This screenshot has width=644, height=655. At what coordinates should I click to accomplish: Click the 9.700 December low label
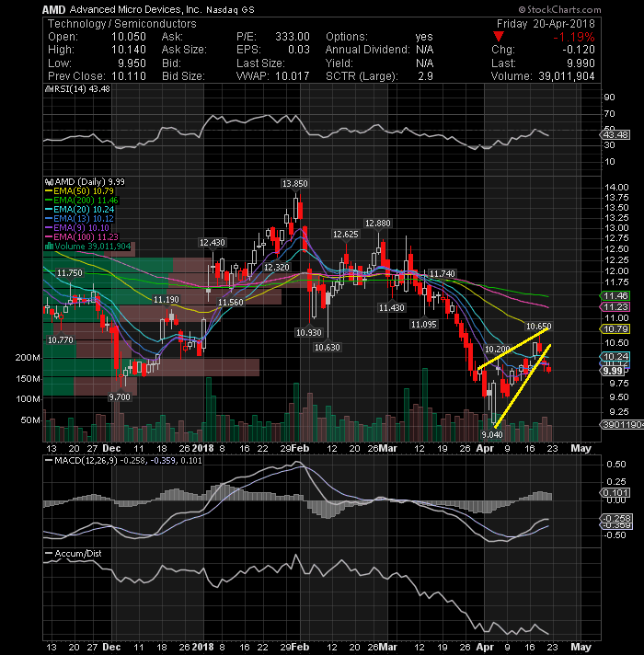click(120, 396)
